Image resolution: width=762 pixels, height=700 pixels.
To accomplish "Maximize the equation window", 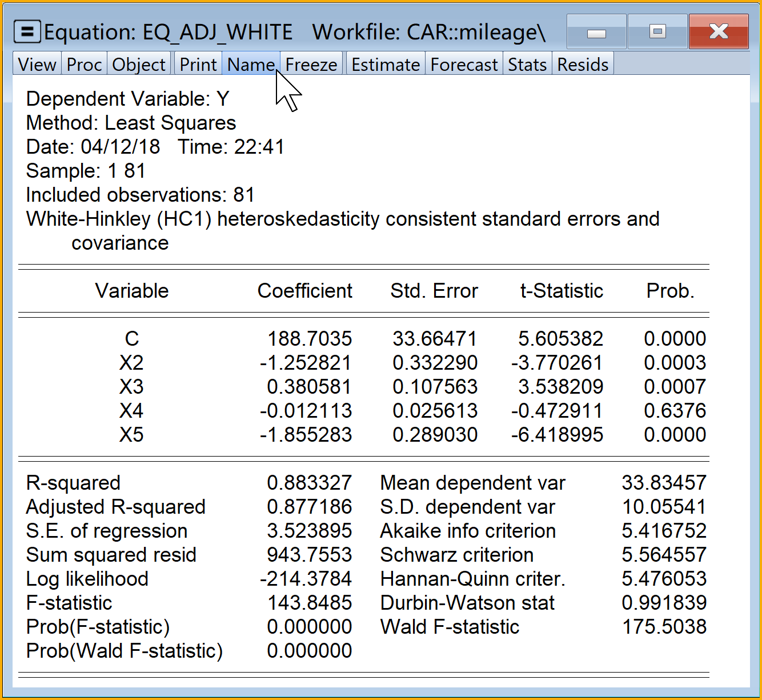I will click(657, 32).
